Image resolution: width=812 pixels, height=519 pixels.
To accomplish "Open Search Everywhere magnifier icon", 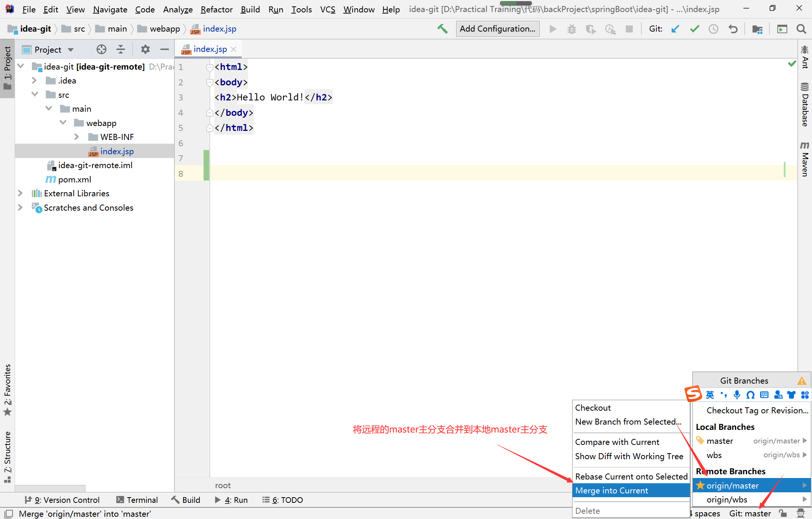I will pyautogui.click(x=801, y=29).
